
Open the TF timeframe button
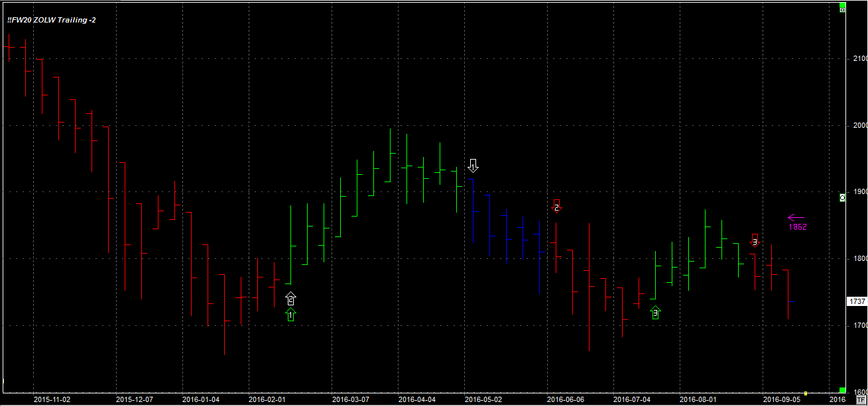click(861, 400)
